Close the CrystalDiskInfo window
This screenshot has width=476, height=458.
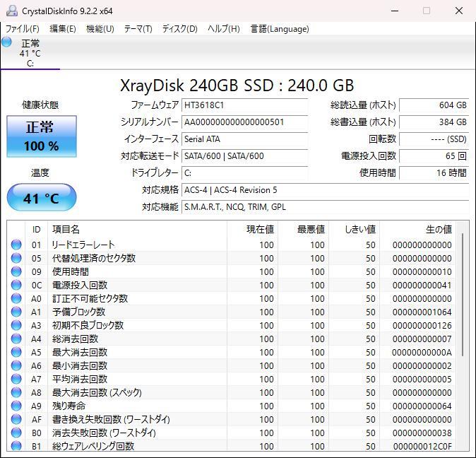[x=459, y=11]
